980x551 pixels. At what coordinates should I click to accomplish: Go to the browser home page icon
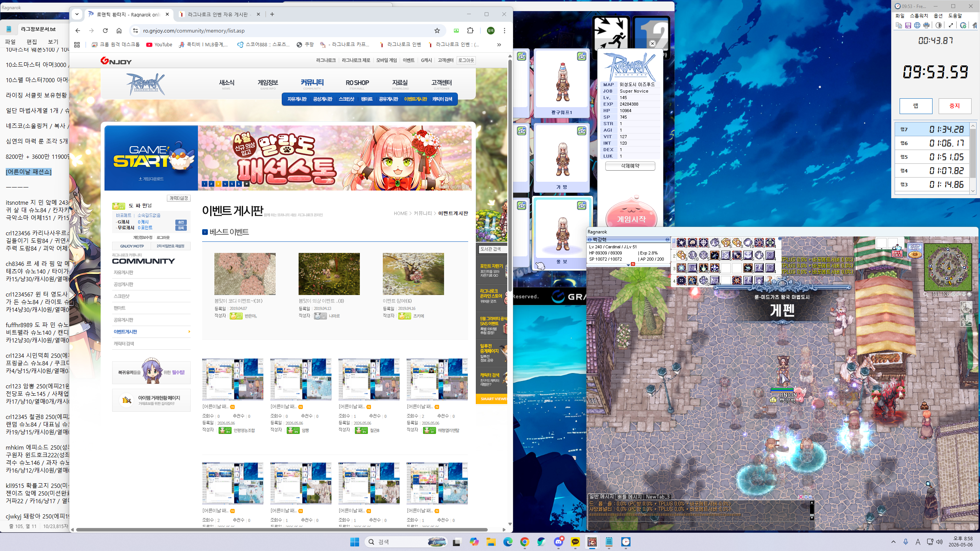coord(119,31)
